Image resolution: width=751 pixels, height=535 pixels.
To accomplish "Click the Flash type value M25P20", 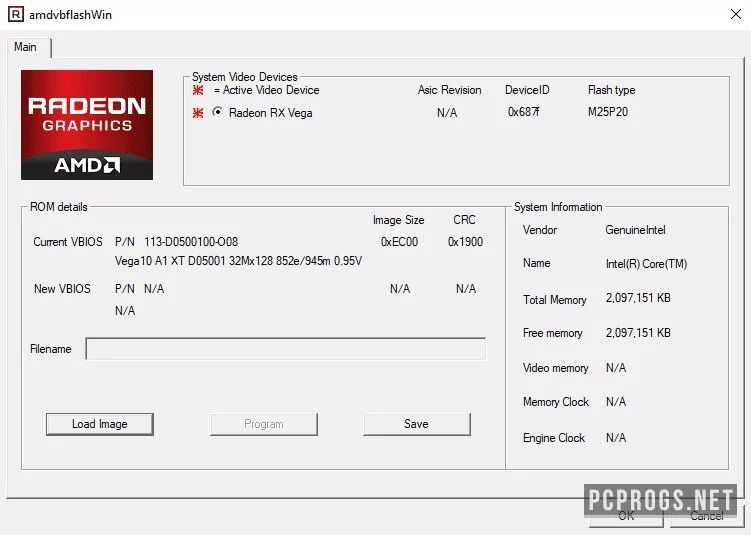I will click(608, 112).
